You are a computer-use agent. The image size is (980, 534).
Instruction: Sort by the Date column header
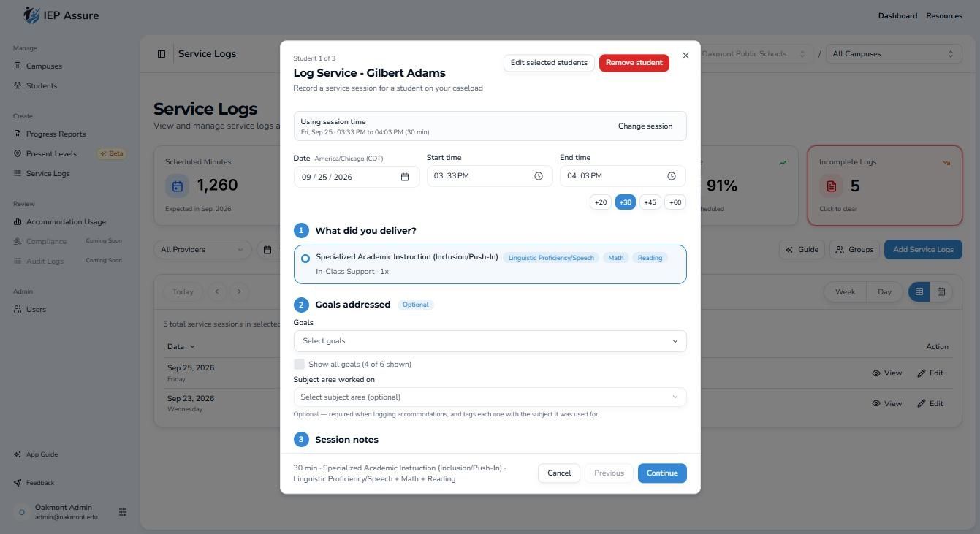click(181, 347)
